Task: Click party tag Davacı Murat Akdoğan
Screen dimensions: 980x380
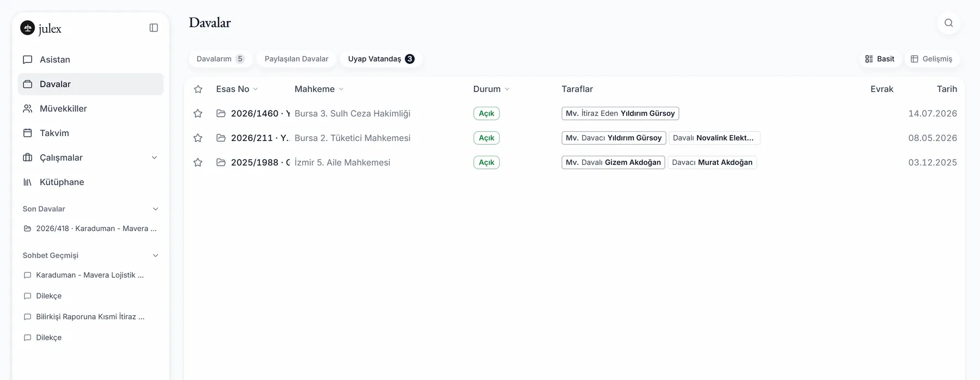Action: [x=712, y=162]
